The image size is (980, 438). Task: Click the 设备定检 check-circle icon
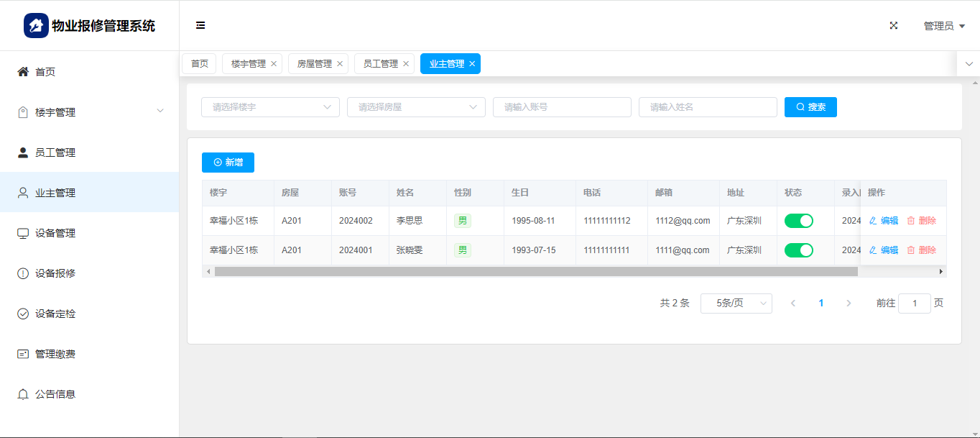tap(23, 314)
